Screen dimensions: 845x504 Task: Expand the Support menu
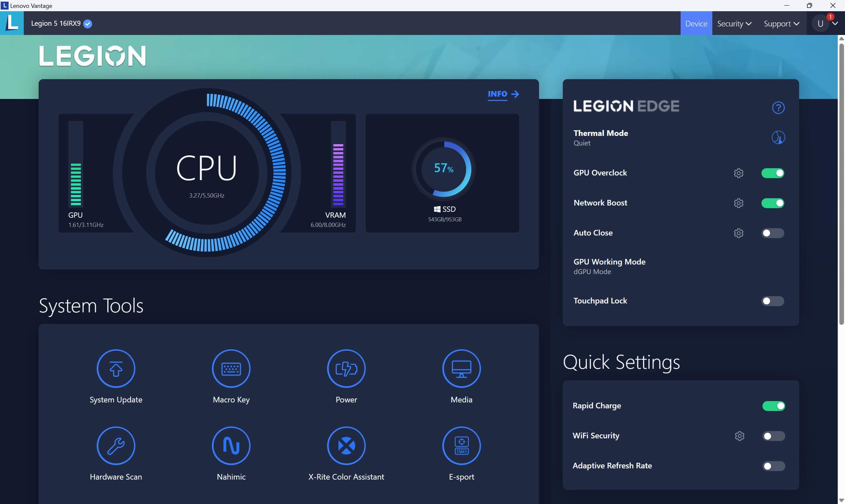pos(781,23)
